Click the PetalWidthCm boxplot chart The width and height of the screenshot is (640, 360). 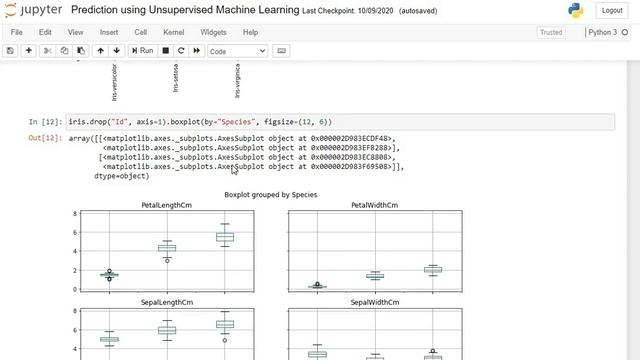click(x=375, y=251)
